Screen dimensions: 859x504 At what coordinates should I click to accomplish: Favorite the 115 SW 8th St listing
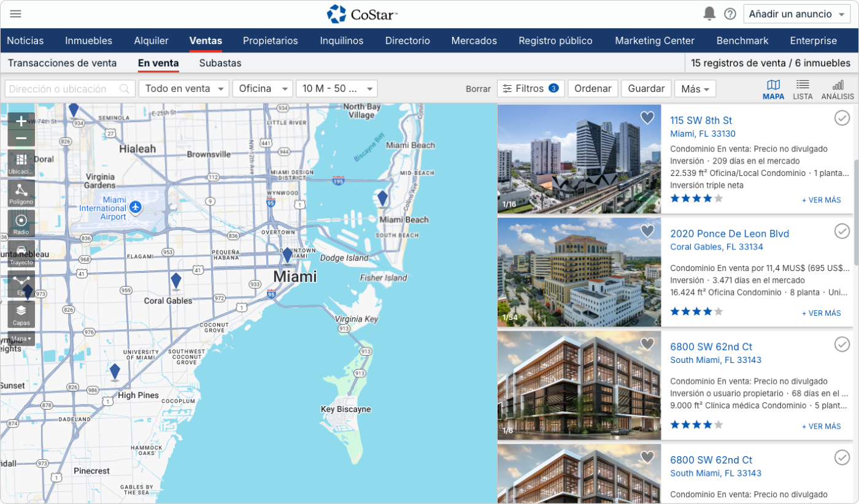click(x=647, y=118)
